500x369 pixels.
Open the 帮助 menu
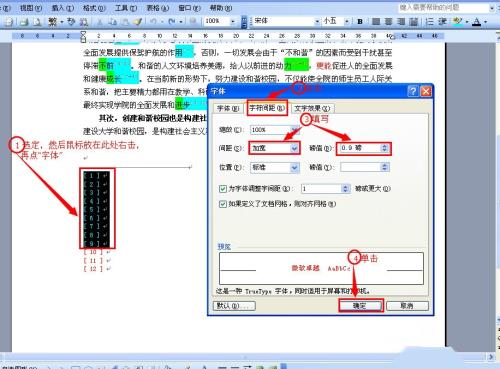[221, 8]
